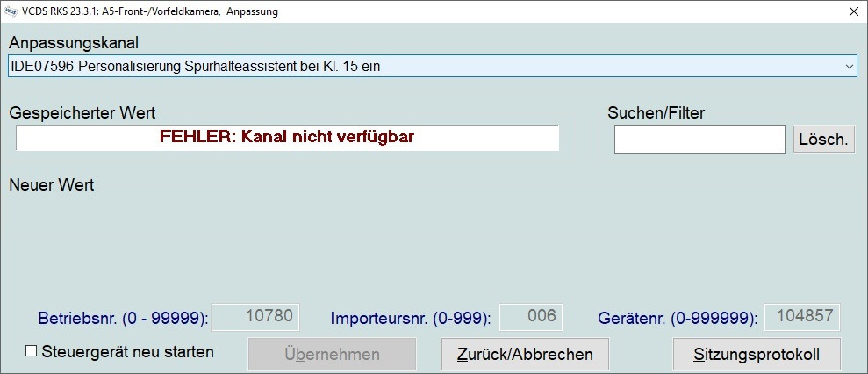This screenshot has width=868, height=374.
Task: Enable the 'Steuergerät neu starten' checkbox
Action: point(32,352)
